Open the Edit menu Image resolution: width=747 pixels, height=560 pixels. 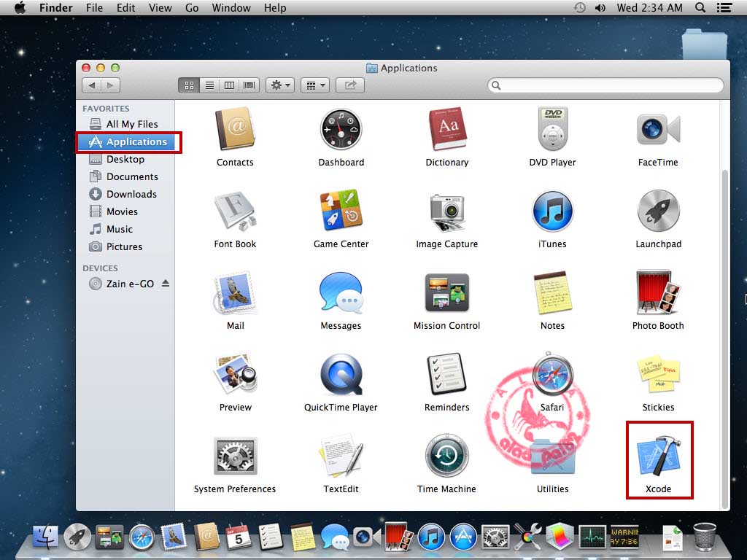tap(125, 8)
